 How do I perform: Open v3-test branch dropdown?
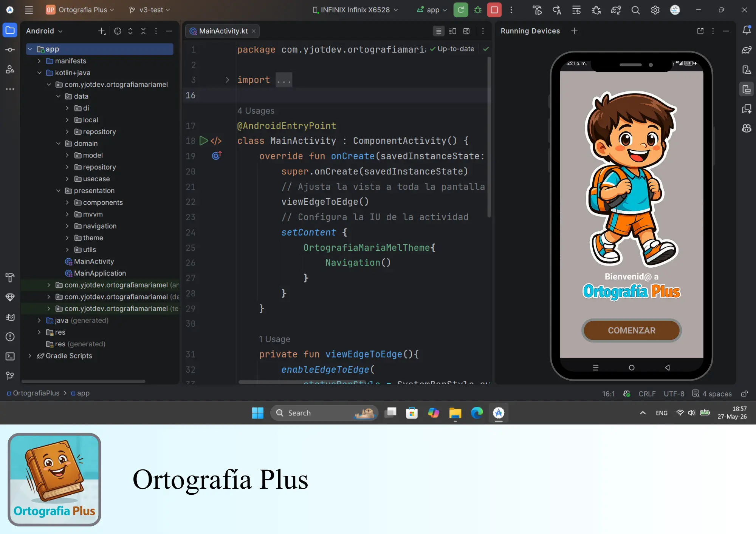(x=149, y=10)
